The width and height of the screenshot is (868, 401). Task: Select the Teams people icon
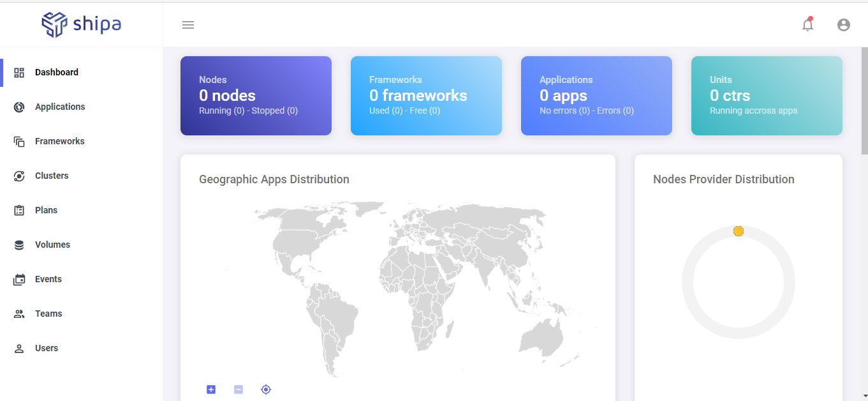click(19, 314)
